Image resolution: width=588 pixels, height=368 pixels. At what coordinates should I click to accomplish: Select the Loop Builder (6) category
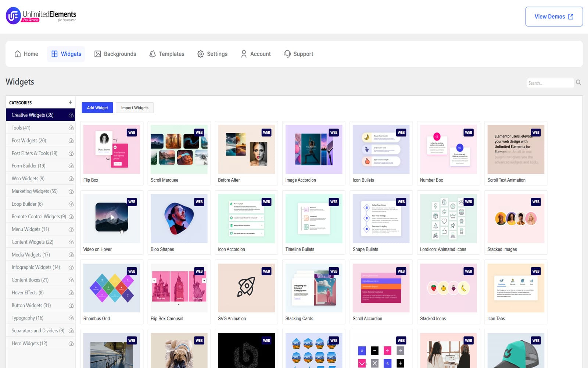[40, 204]
